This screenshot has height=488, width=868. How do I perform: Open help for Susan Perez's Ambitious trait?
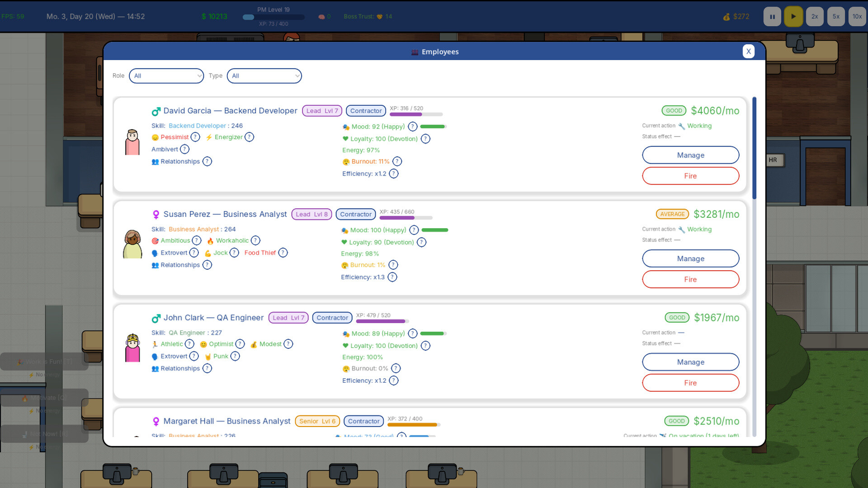click(196, 240)
